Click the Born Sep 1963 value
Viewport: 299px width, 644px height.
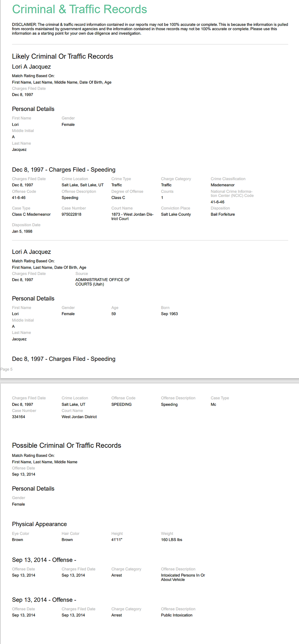169,314
